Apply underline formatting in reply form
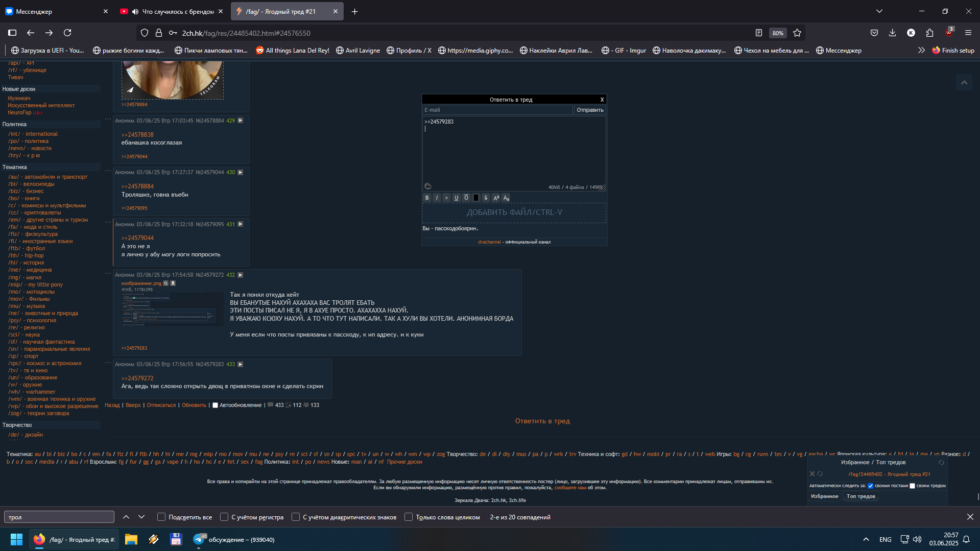980x551 pixels. 457,198
